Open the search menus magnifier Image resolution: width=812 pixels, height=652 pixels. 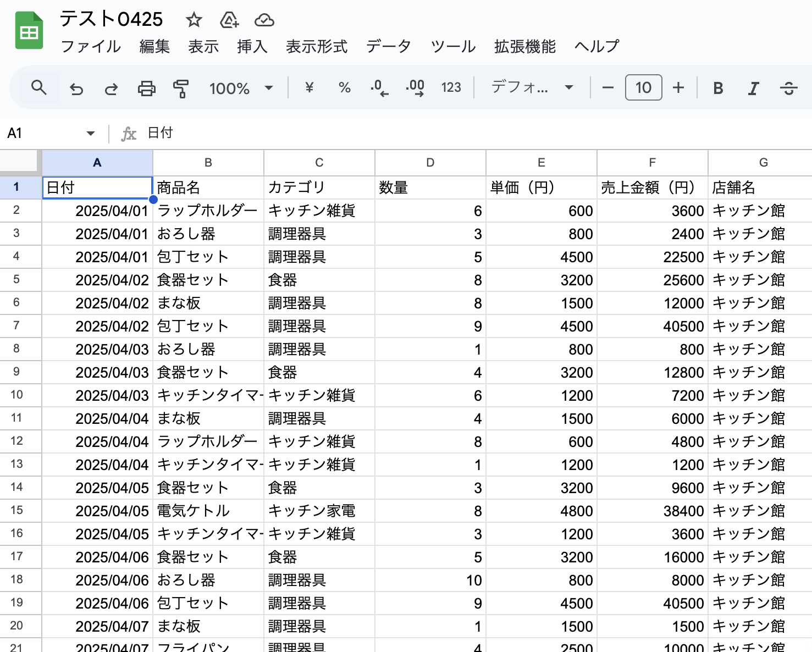(x=38, y=88)
